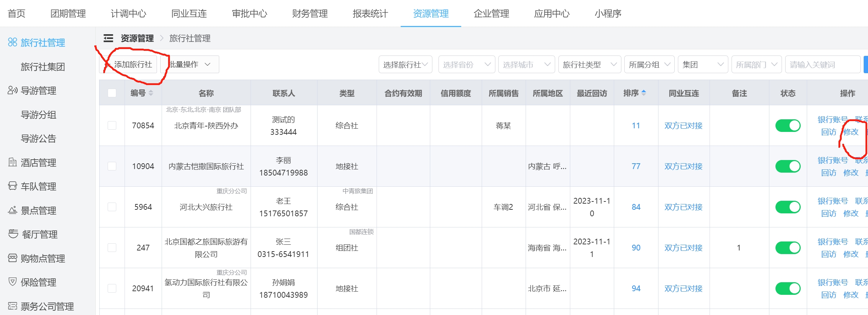Viewport: 868px width, 315px height.
Task: Type in the 请输入关键词 search field
Action: pyautogui.click(x=822, y=65)
